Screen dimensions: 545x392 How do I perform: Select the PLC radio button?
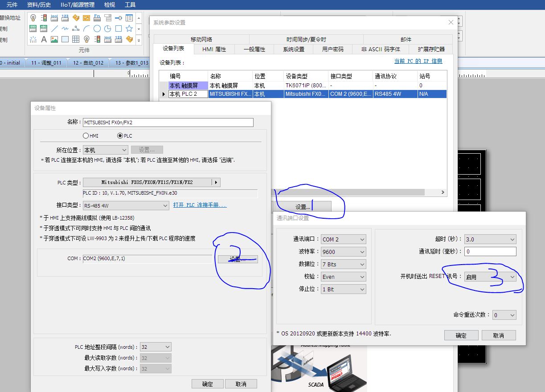pos(119,136)
